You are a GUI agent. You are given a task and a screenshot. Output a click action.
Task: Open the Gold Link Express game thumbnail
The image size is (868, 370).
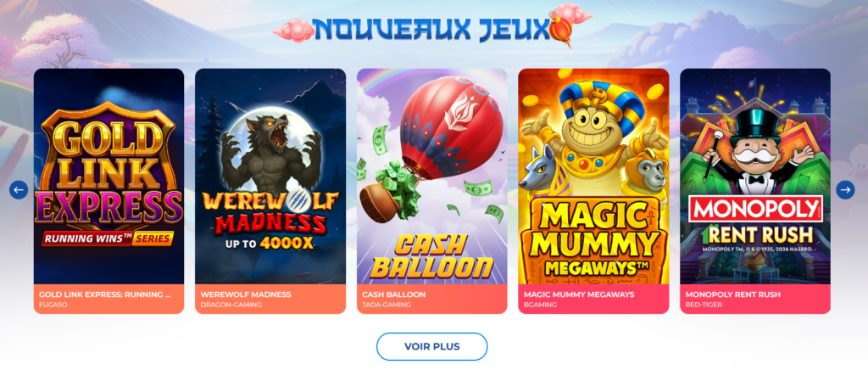109,177
